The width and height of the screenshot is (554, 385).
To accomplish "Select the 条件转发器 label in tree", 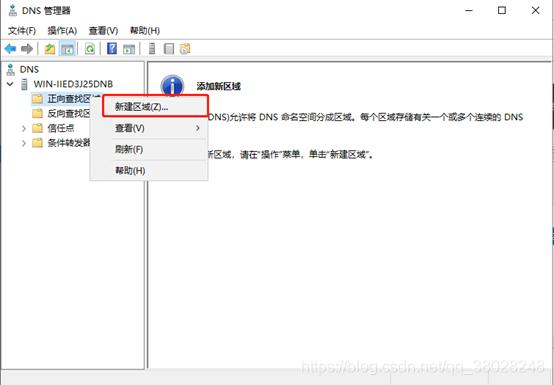I will 69,143.
